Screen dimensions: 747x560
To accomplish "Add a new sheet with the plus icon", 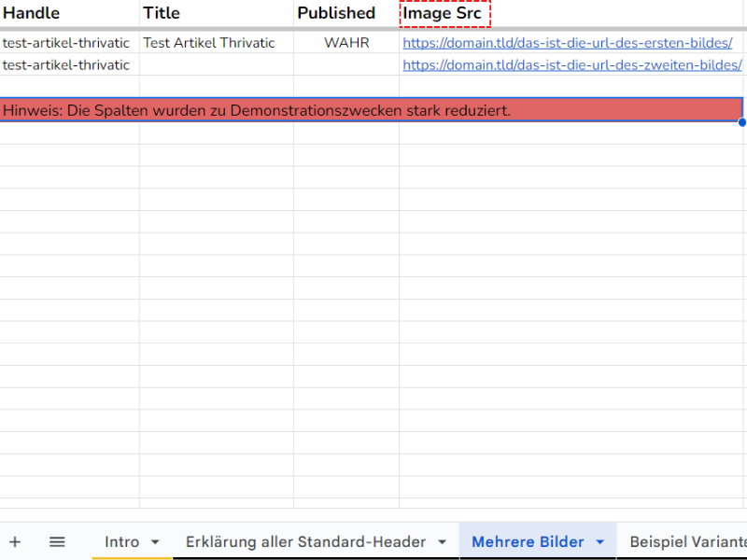I will [x=15, y=541].
